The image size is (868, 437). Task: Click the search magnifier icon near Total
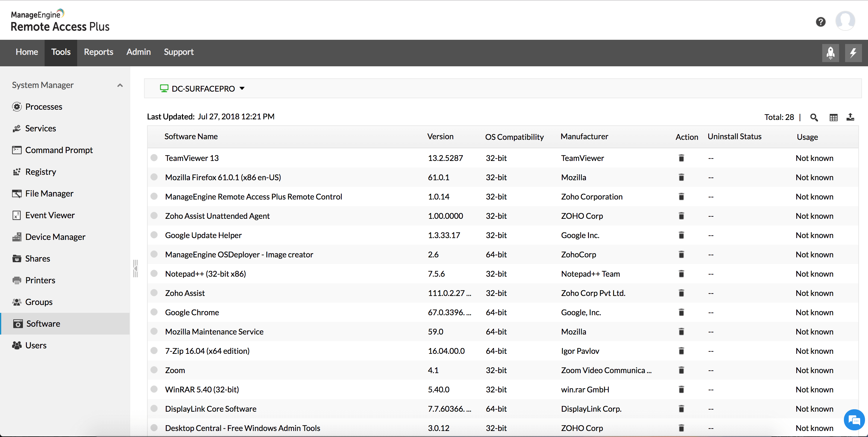(814, 117)
